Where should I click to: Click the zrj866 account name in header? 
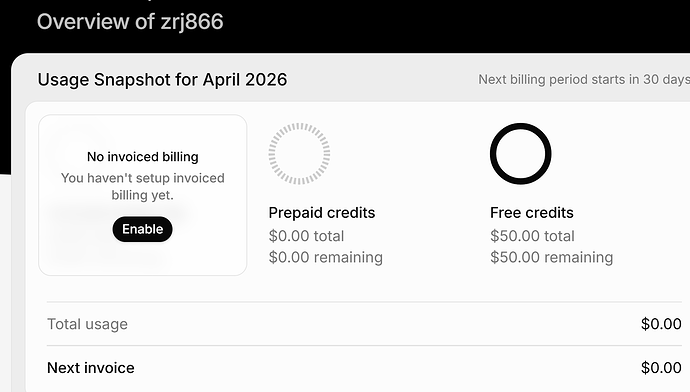(192, 22)
